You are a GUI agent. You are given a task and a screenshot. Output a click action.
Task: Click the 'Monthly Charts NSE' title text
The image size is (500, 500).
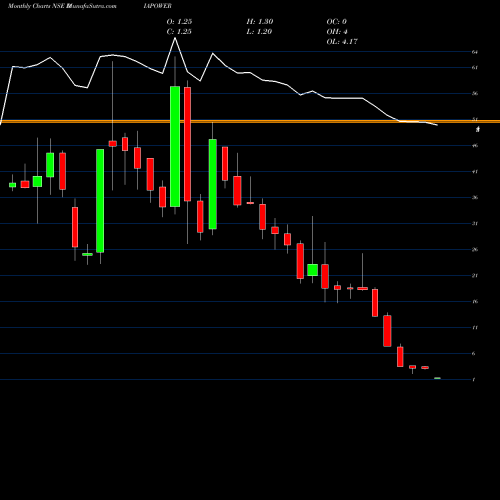pos(36,6)
